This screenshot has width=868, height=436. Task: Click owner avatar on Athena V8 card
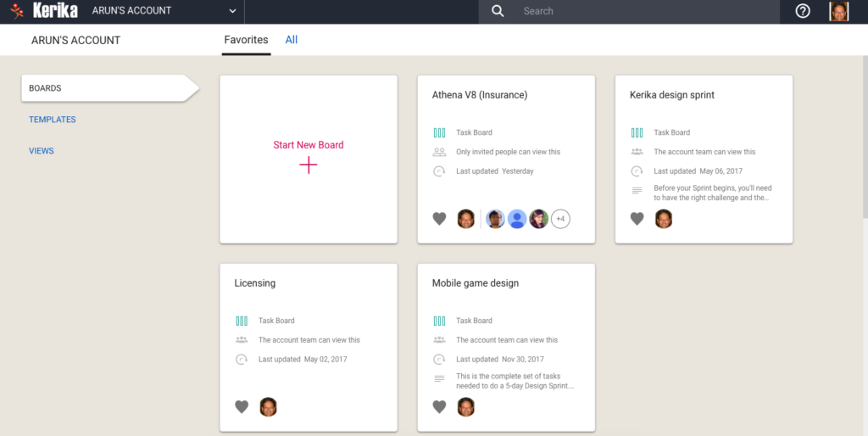[466, 219]
